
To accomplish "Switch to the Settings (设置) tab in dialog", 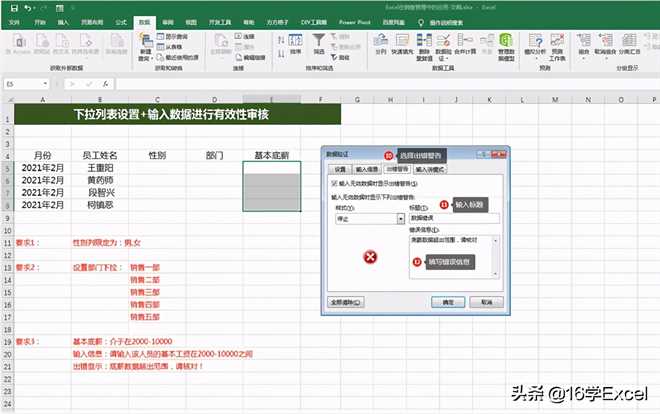I will point(340,170).
